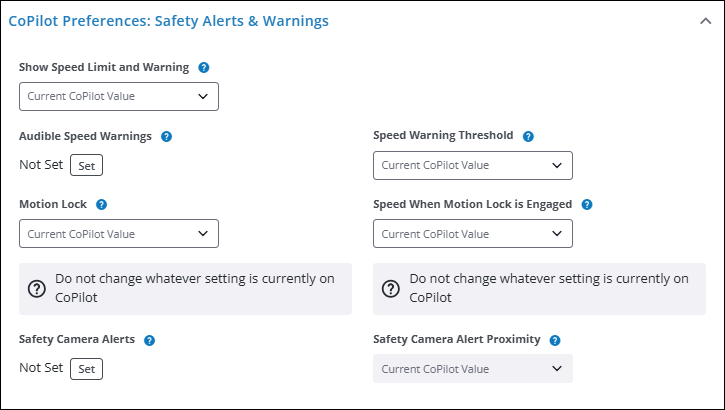Click the CoPilot Preferences: Safety Alerts & Warnings heading

(x=168, y=20)
